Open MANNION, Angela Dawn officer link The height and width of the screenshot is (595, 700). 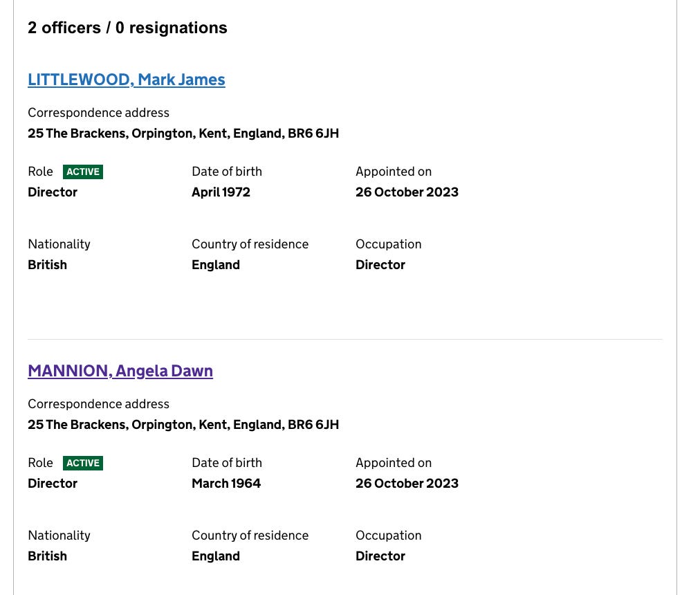pos(120,371)
